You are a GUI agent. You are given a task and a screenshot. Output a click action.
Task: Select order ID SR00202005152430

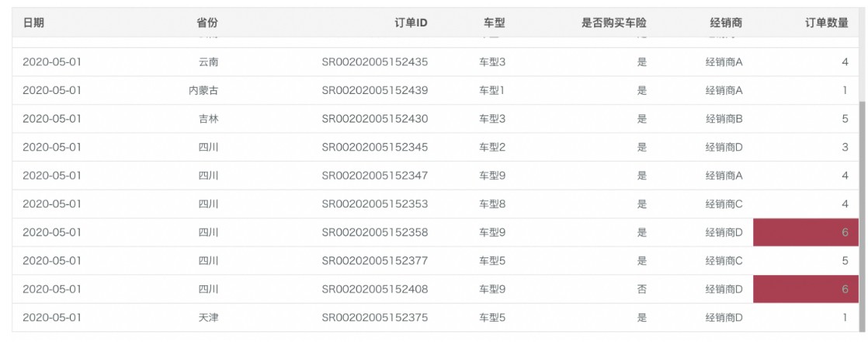[x=375, y=119]
